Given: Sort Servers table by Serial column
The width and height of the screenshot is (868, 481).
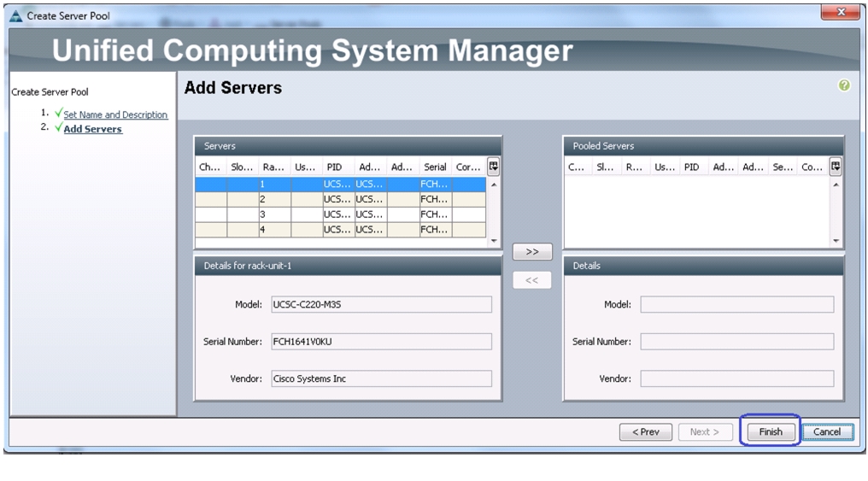Looking at the screenshot, I should [435, 167].
